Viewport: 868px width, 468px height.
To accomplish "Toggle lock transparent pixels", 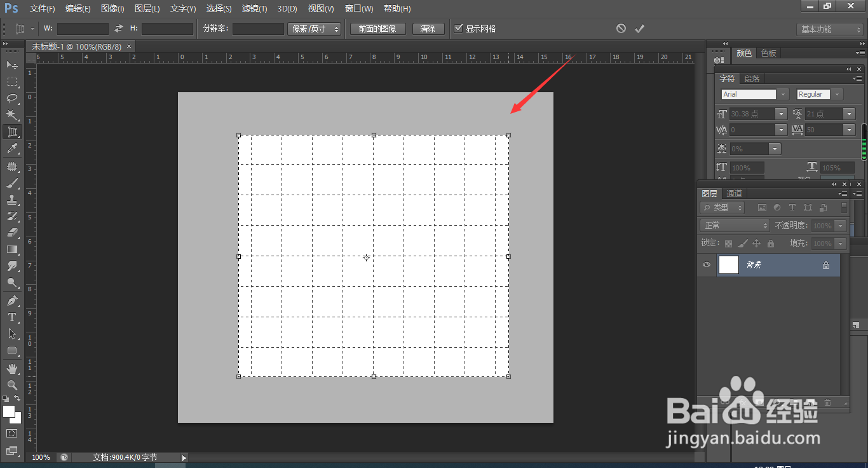I will 728,244.
